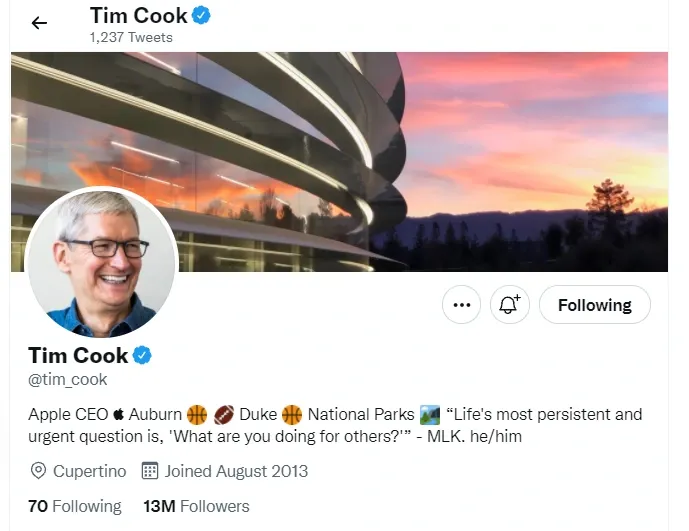Click the football emoji in the bio
Image resolution: width=689 pixels, height=531 pixels.
pos(224,414)
